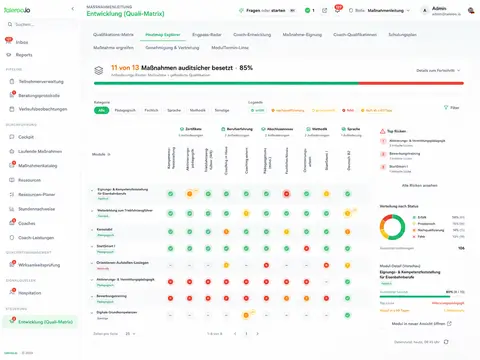Open Ressourcen-Planer in the sidebar
The width and height of the screenshot is (480, 360).
point(37,195)
